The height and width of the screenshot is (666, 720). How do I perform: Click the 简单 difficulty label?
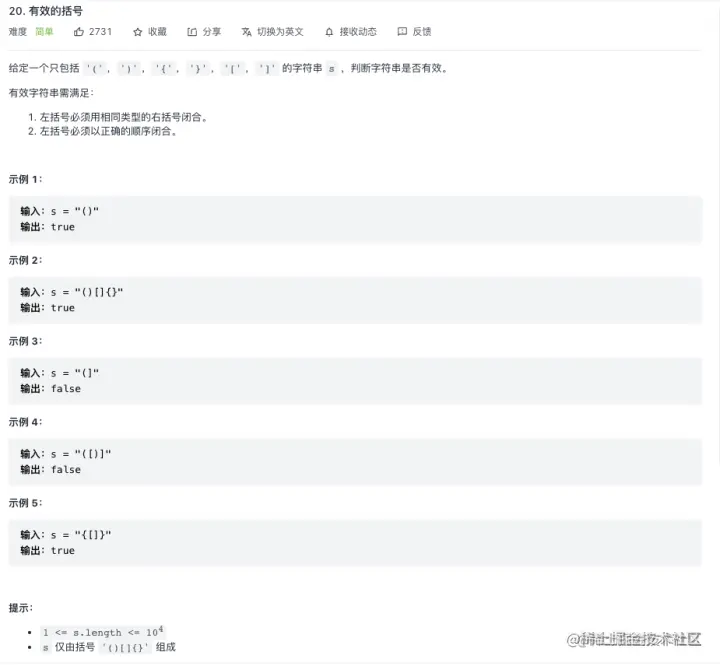44,32
